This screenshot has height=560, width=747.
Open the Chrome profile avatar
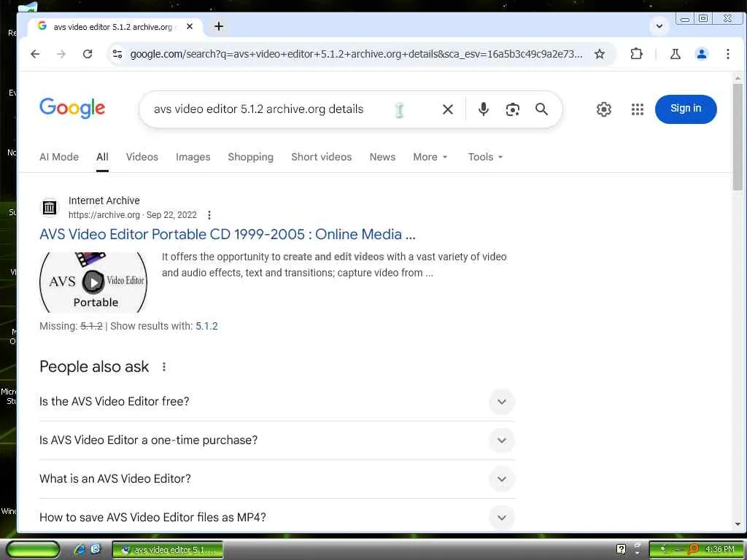tap(701, 54)
